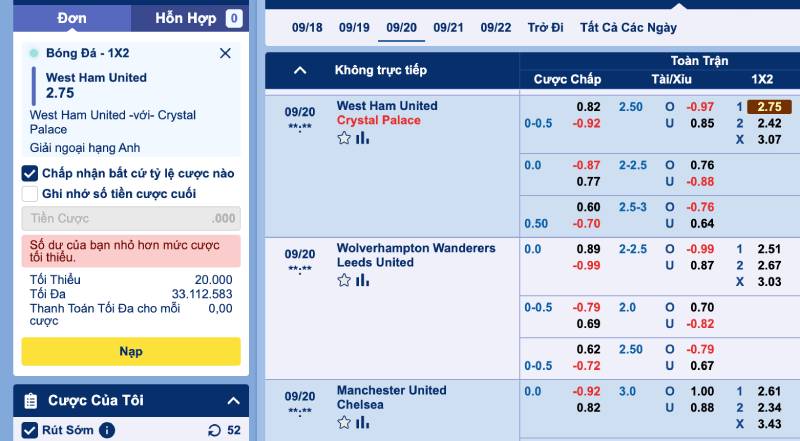Uncheck Chấp nhận bất cứ tỷ lệ cược nào
The image size is (800, 441).
click(30, 174)
